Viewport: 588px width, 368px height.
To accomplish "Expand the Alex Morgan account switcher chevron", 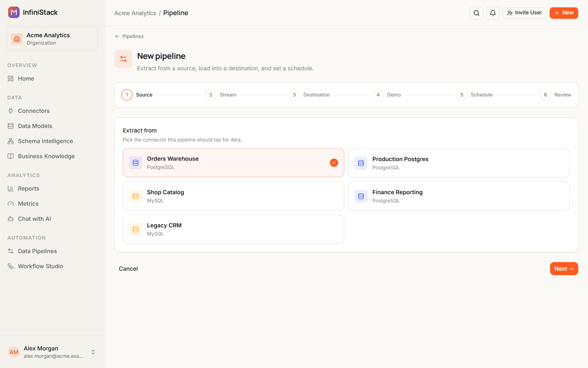I will coord(93,352).
